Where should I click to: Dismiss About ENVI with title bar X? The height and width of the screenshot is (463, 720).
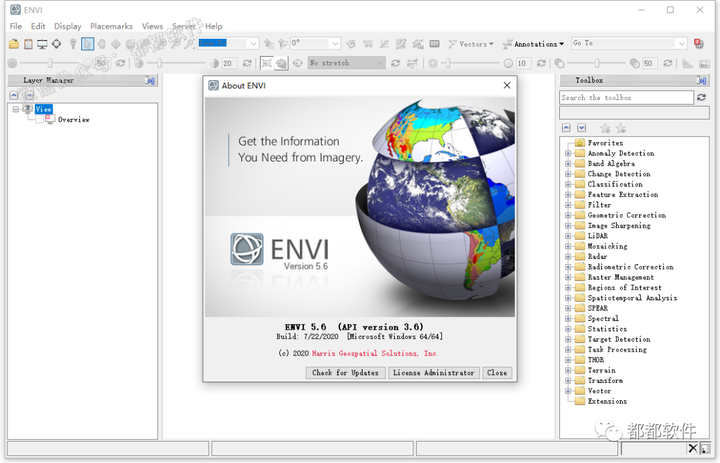point(506,85)
